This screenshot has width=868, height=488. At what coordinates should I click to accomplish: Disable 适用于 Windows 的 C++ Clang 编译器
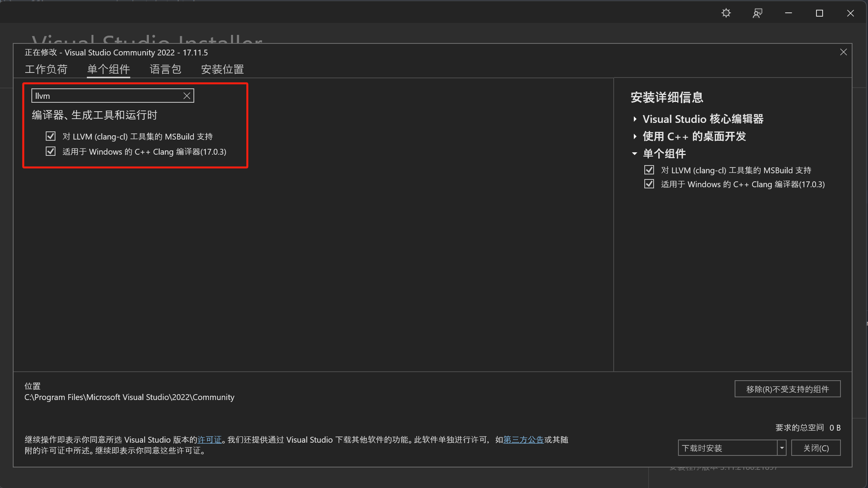[51, 151]
